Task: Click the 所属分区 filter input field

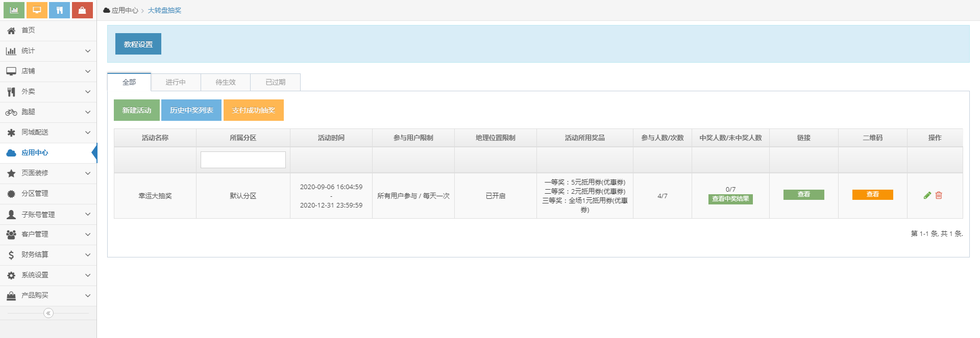Action: [243, 160]
